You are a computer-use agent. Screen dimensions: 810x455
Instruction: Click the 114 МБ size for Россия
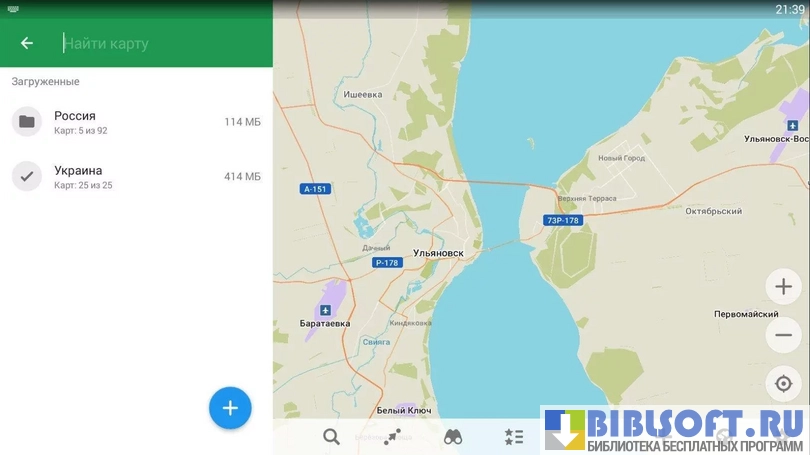(242, 122)
